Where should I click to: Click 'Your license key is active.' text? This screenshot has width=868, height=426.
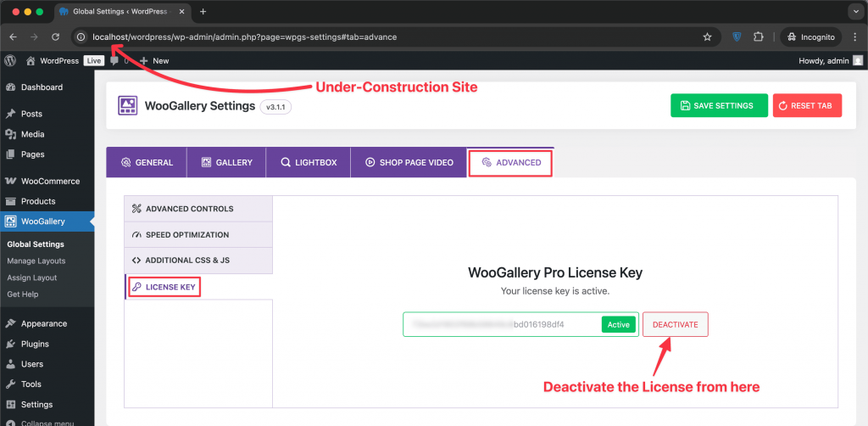coord(554,291)
